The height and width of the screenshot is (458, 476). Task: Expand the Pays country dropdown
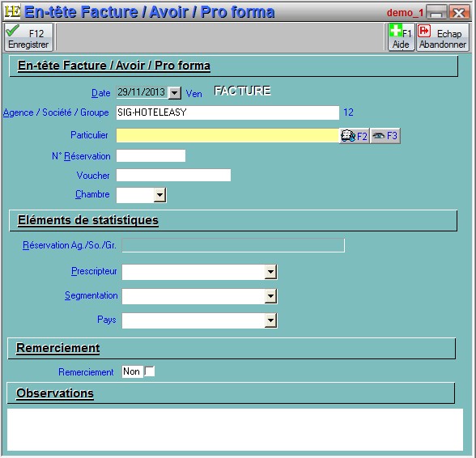click(270, 320)
